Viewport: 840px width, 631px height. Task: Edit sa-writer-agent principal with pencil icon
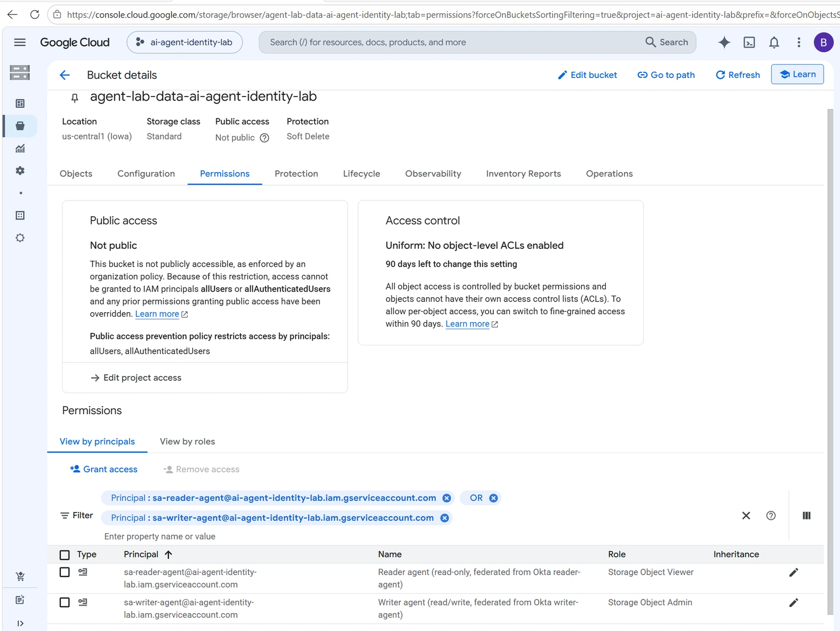tap(794, 603)
